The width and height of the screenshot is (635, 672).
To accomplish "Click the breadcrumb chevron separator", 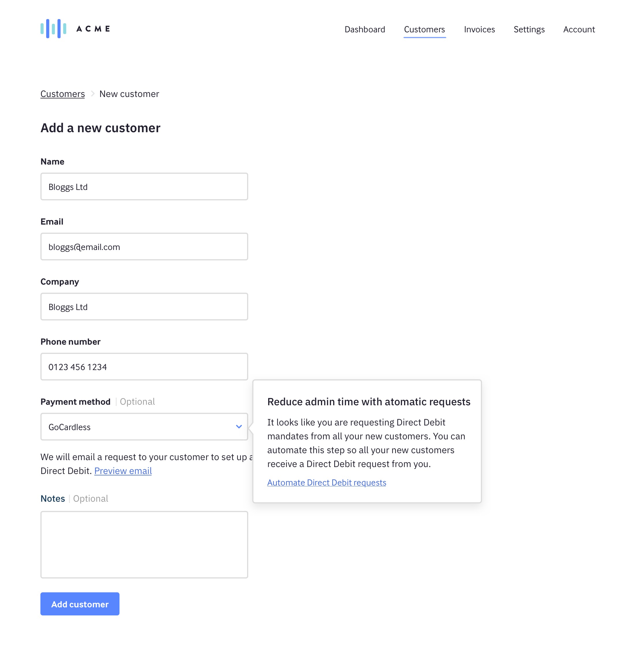I will (92, 94).
